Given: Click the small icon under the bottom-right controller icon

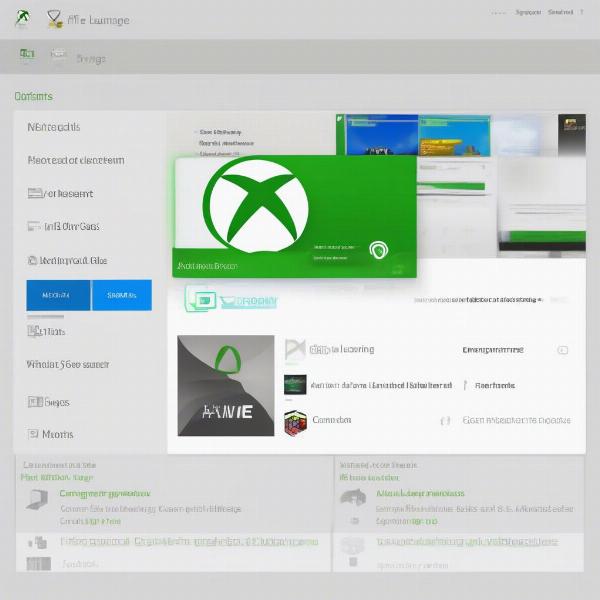Looking at the screenshot, I should point(355,521).
